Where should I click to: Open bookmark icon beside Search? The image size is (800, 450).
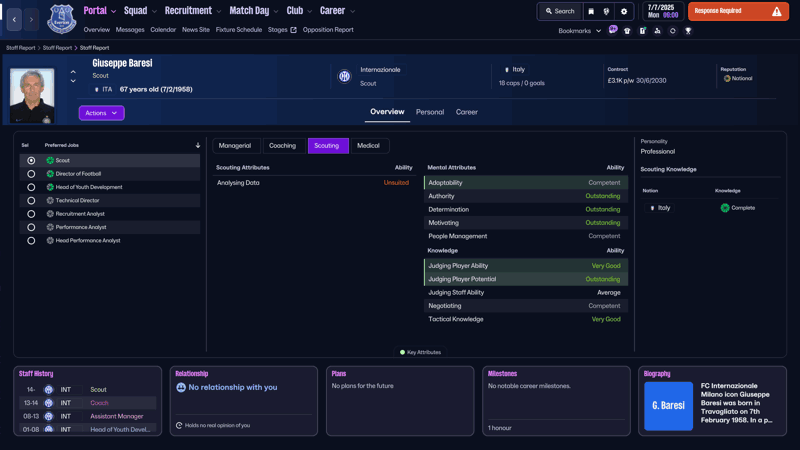tap(591, 11)
